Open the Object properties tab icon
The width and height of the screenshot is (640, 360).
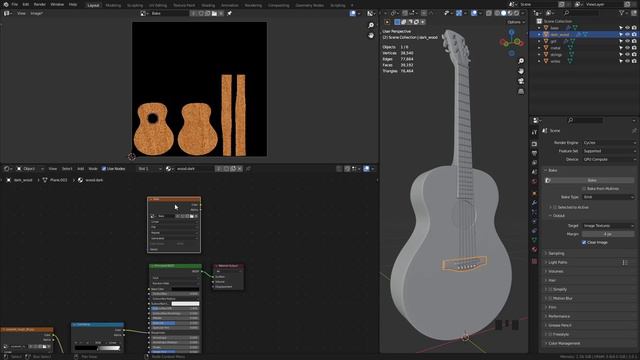click(x=534, y=193)
